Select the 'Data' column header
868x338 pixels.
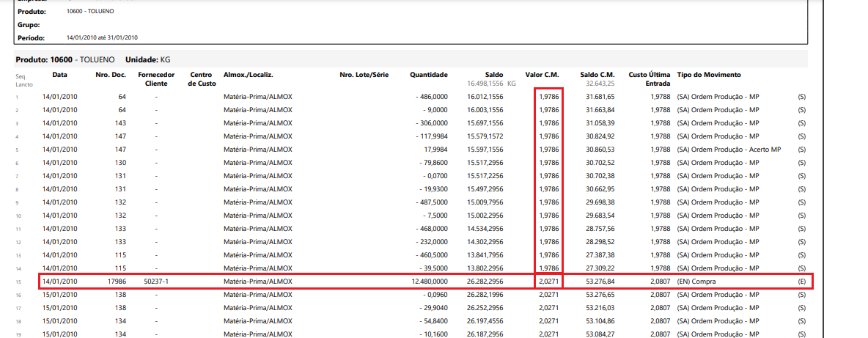click(x=59, y=75)
